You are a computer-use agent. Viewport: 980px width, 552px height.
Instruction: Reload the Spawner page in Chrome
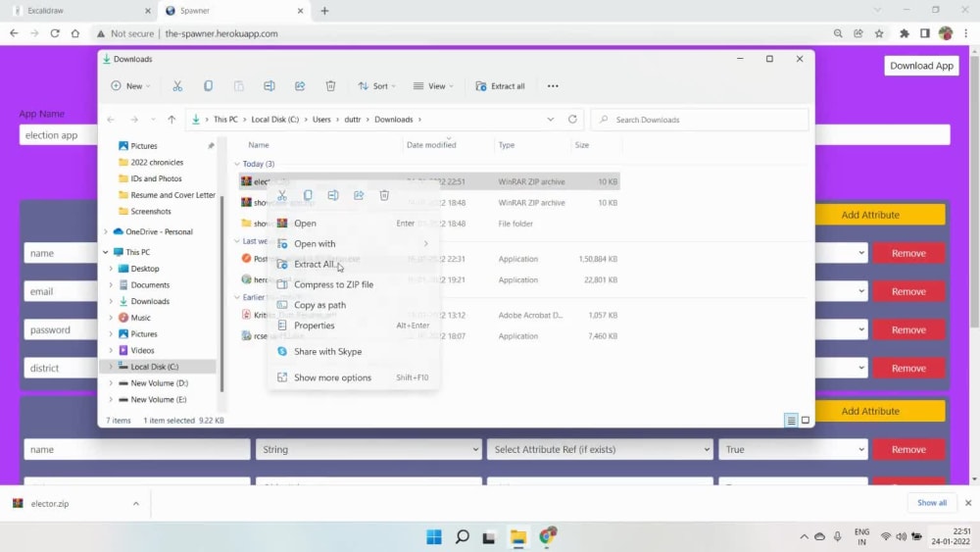[55, 33]
